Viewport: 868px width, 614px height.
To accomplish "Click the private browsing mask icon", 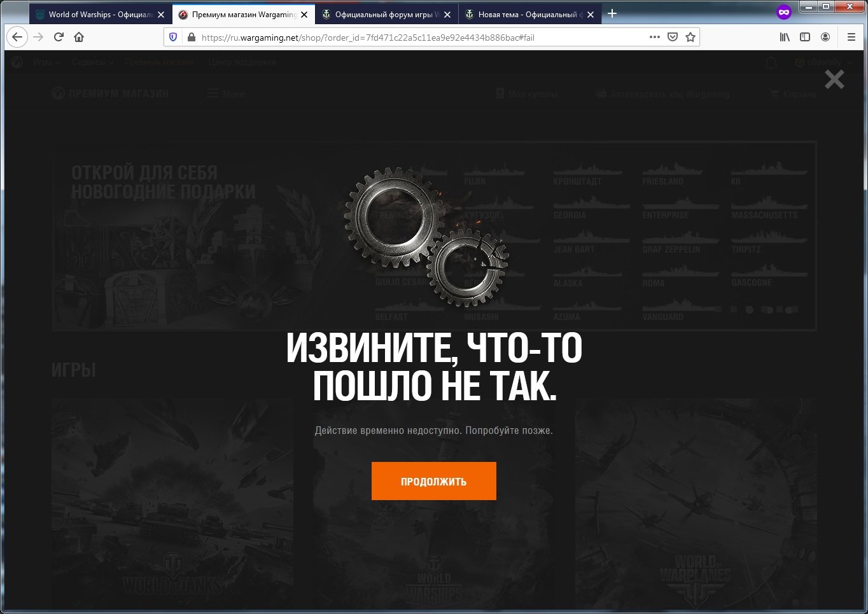I will tap(784, 12).
